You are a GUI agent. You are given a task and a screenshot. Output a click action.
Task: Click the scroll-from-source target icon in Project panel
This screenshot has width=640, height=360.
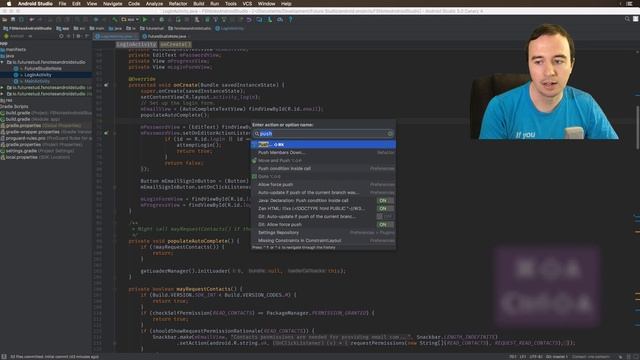[61, 36]
